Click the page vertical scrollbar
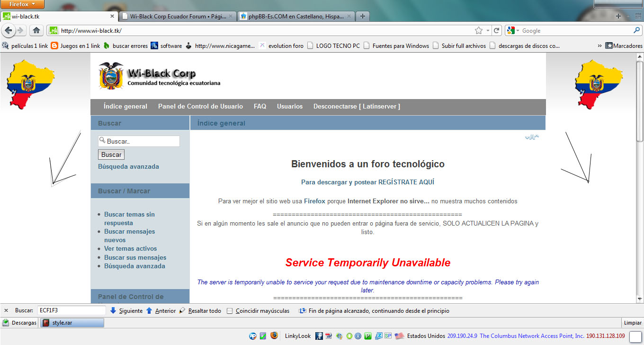This screenshot has height=345, width=644. 640,178
